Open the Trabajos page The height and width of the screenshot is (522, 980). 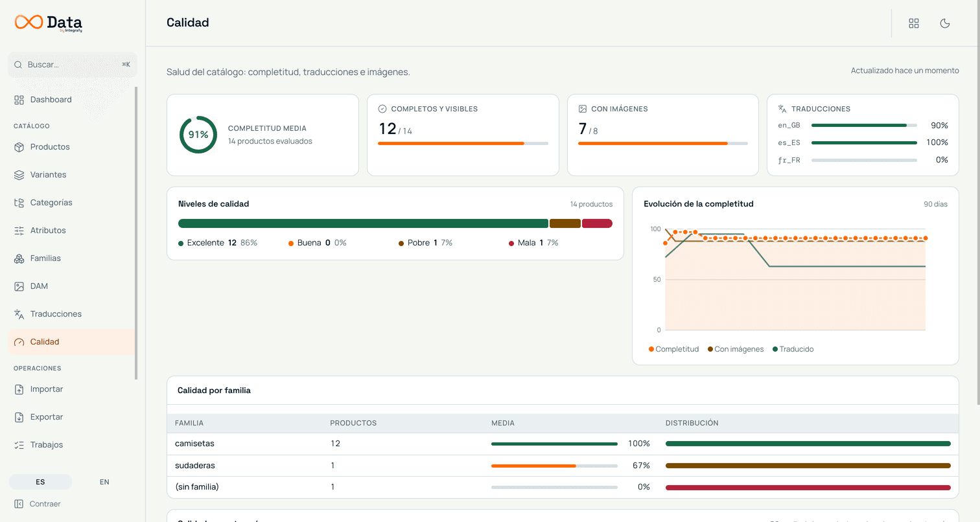71,445
